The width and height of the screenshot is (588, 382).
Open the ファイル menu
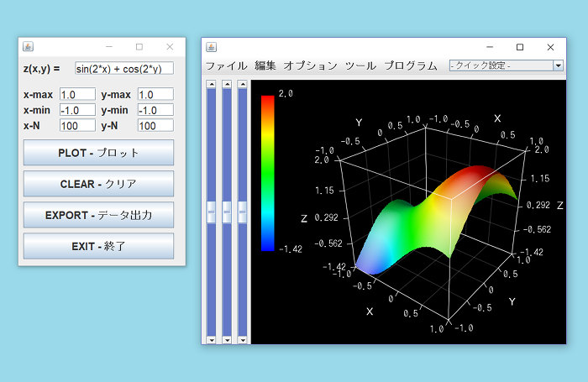(x=226, y=65)
